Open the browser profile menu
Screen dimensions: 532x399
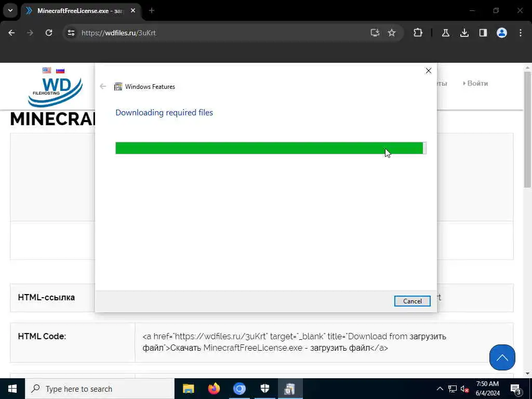pos(502,33)
